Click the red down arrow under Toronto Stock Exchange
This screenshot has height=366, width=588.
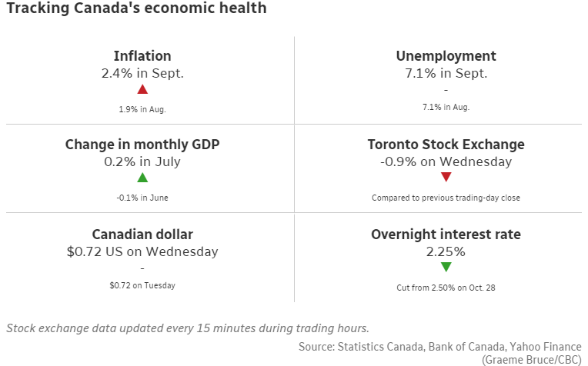coord(446,178)
